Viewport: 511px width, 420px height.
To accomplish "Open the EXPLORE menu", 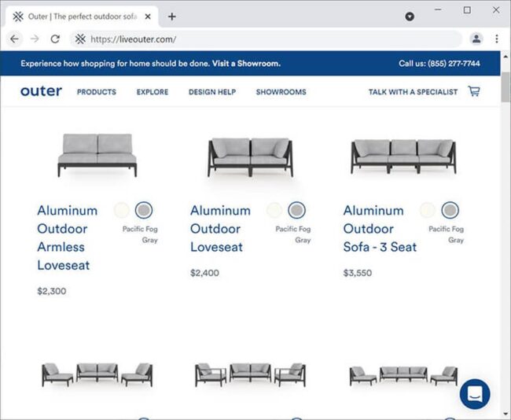I will (153, 92).
